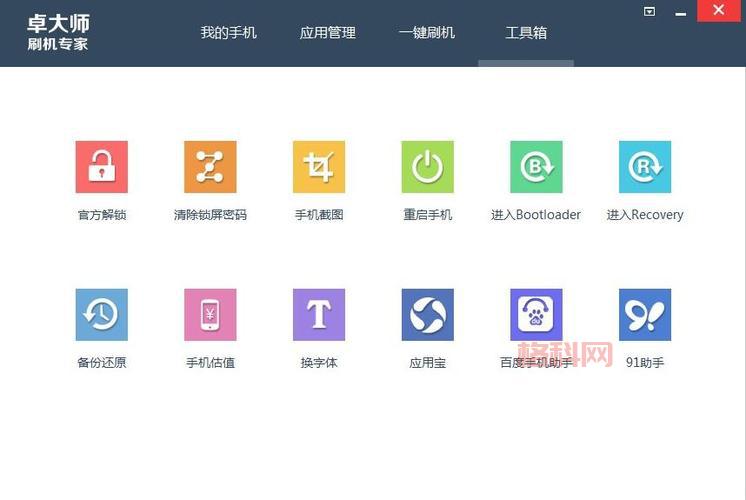This screenshot has width=746, height=500.
Task: Launch the 91助手 icon
Action: click(x=645, y=314)
